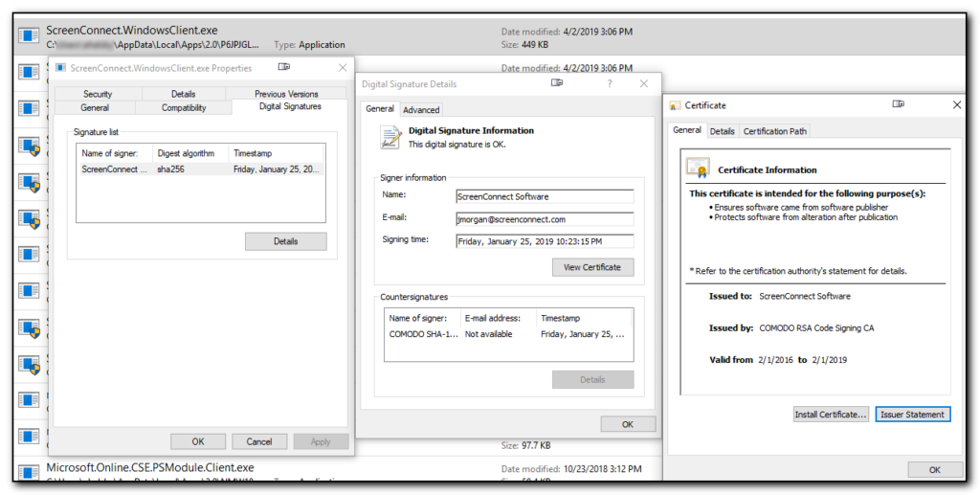
Task: Click OK in the Certificate window
Action: click(935, 470)
